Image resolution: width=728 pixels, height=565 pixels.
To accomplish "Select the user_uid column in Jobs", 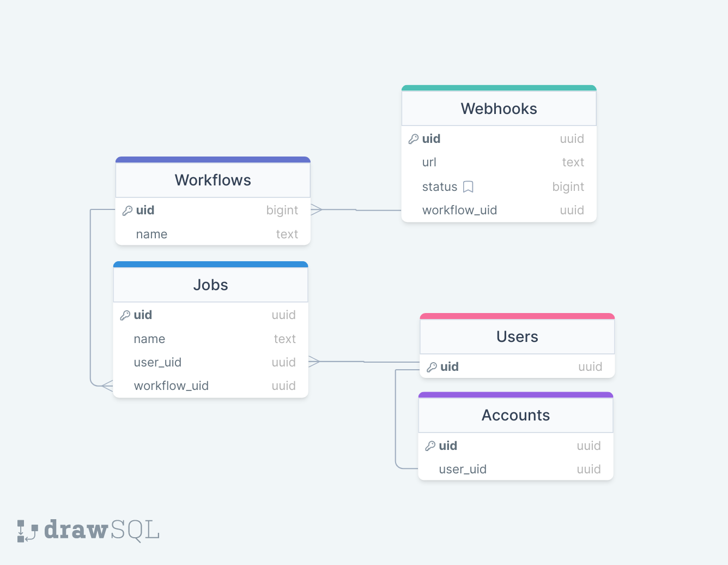I will (211, 363).
